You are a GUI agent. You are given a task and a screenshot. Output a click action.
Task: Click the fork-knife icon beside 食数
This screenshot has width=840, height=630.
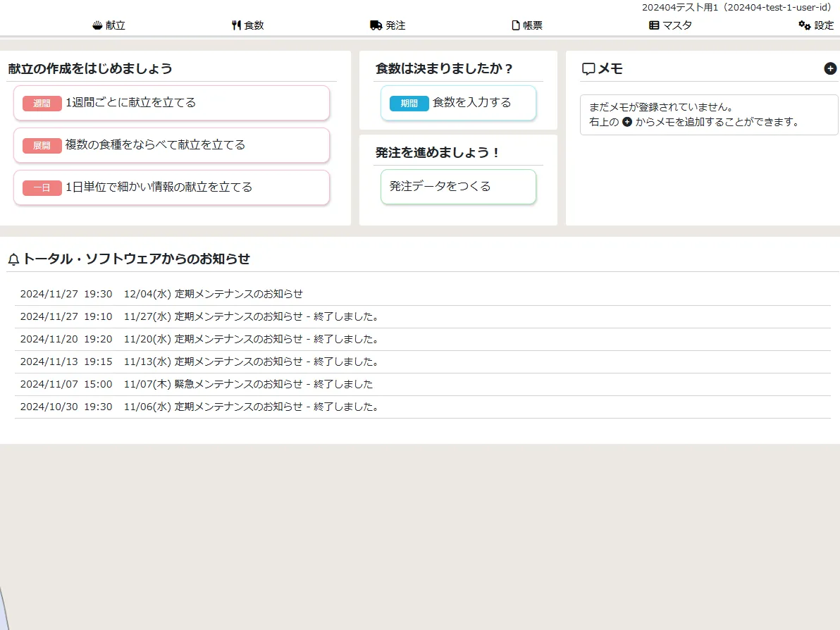tap(236, 25)
